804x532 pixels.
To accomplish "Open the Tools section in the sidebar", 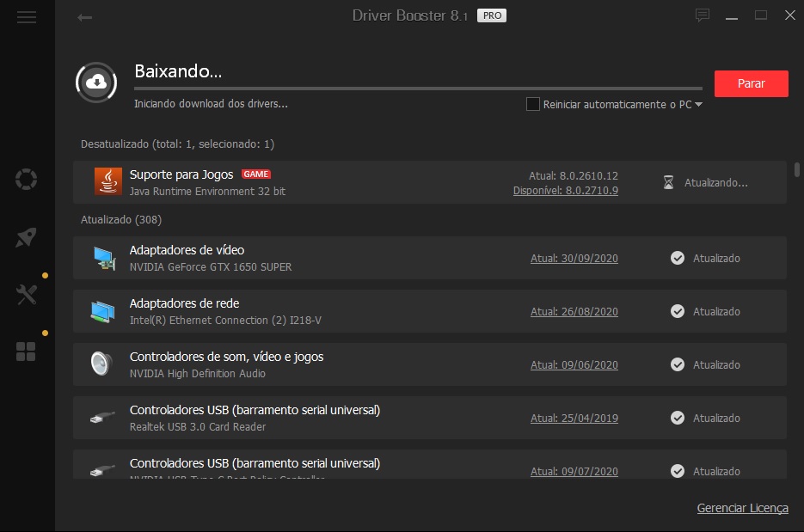I will 26,295.
